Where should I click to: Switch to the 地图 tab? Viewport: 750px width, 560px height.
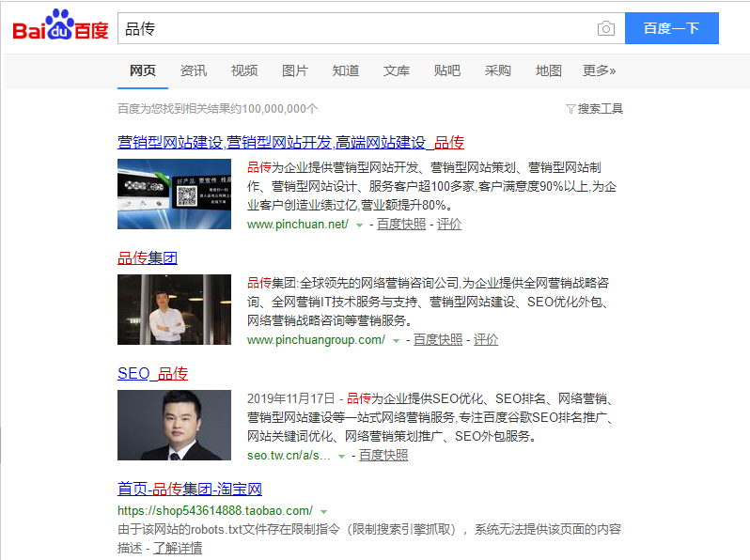pyautogui.click(x=548, y=70)
